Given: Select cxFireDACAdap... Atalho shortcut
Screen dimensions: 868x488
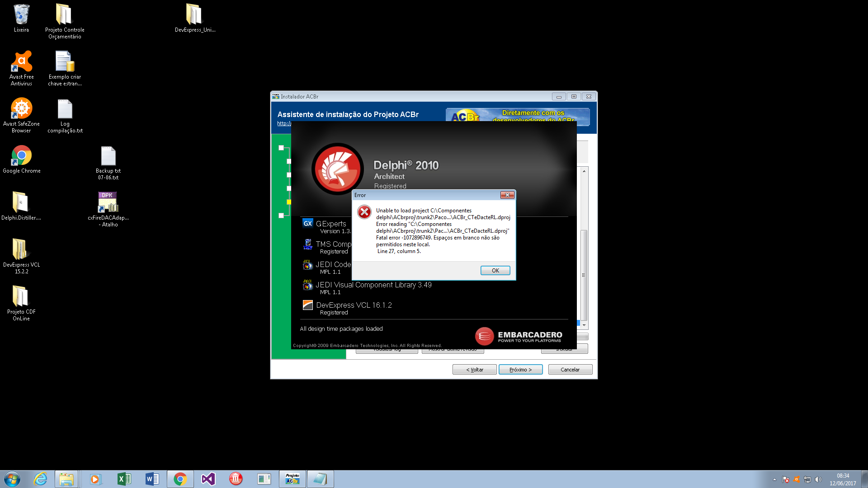Looking at the screenshot, I should pos(108,209).
